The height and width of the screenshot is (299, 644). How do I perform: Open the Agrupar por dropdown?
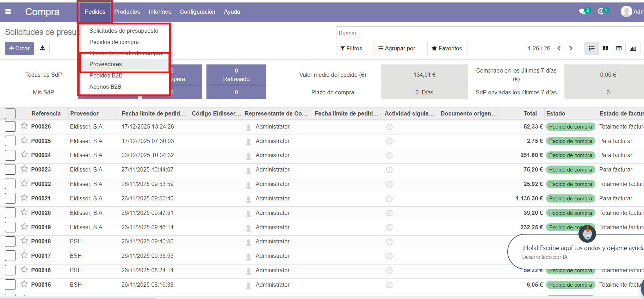(x=397, y=48)
